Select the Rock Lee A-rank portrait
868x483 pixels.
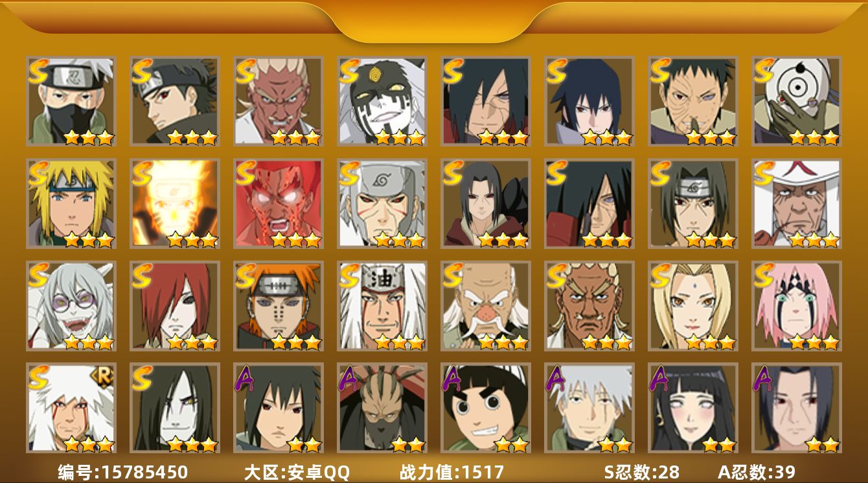point(485,408)
